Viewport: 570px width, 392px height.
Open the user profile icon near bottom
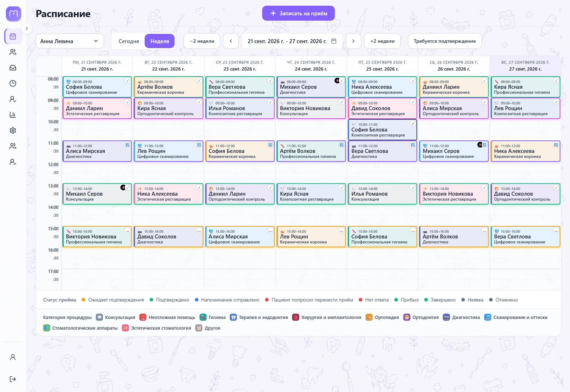click(x=13, y=357)
